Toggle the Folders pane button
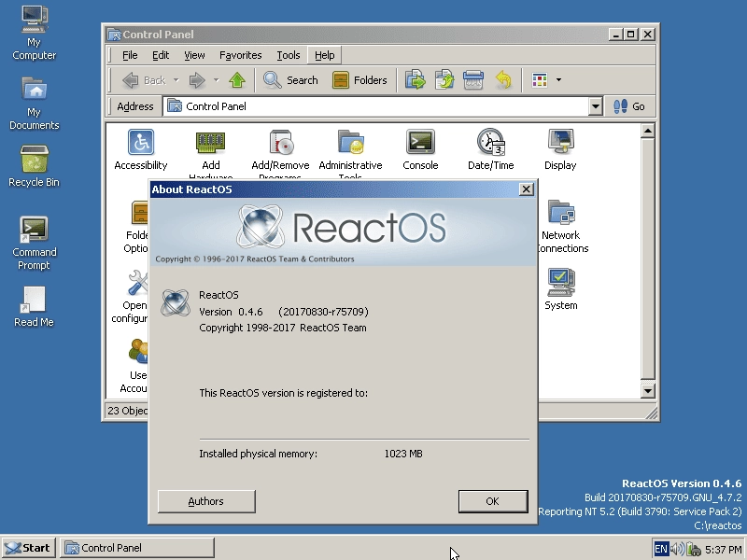This screenshot has height=560, width=747. (359, 80)
